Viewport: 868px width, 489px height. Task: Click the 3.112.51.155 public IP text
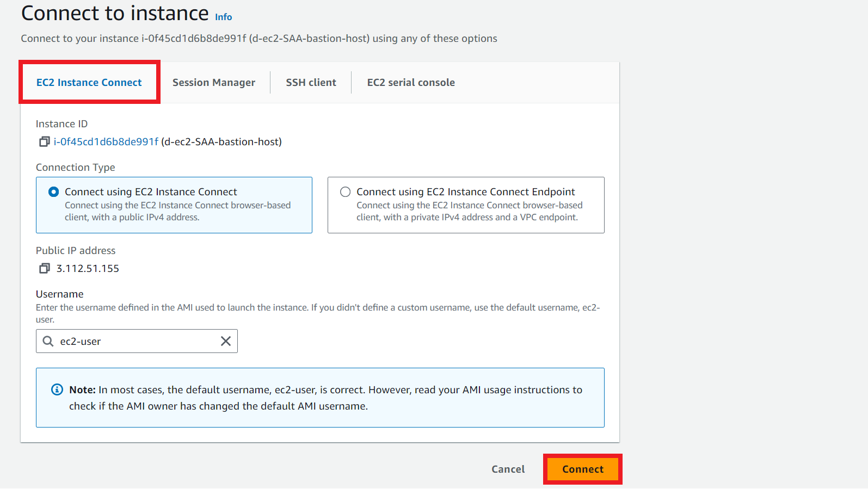[88, 269]
